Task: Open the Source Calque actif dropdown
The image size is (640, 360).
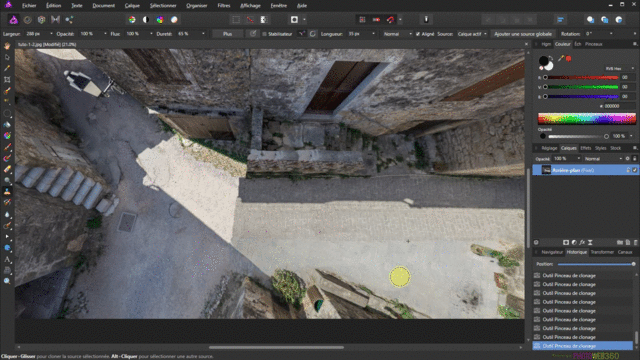Action: click(472, 34)
